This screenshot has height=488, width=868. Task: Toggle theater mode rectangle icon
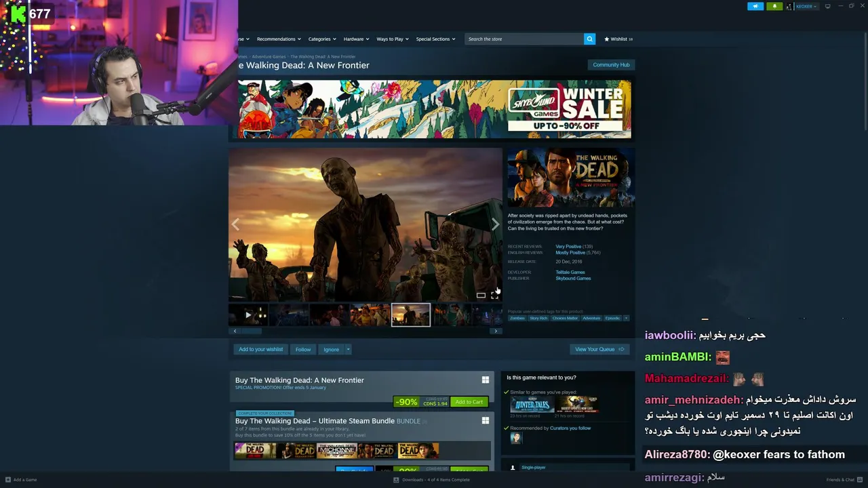(x=481, y=295)
